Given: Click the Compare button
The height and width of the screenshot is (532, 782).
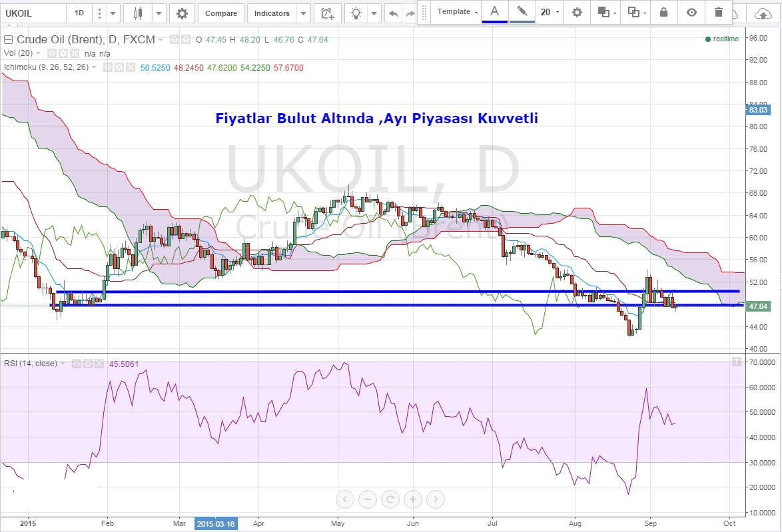Looking at the screenshot, I should point(220,13).
